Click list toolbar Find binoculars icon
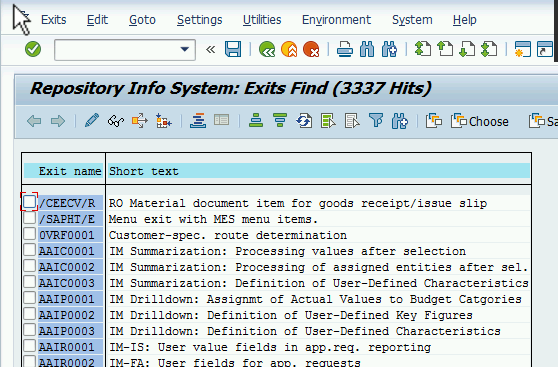Screen dimensions: 558x367 pyautogui.click(x=400, y=121)
